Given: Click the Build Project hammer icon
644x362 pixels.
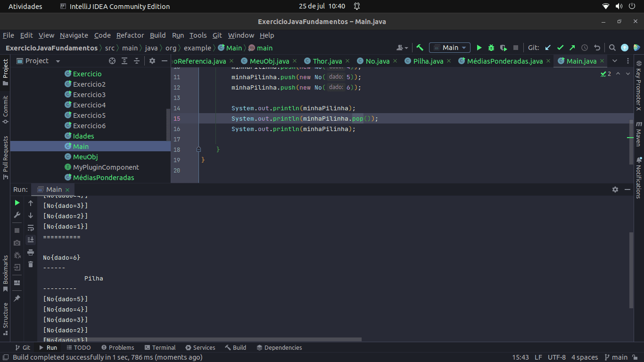Looking at the screenshot, I should [420, 48].
